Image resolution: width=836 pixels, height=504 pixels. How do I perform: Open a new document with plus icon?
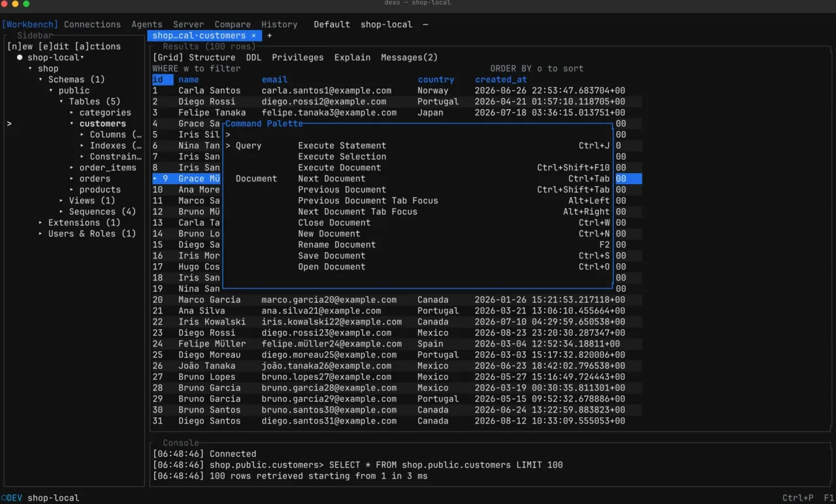pyautogui.click(x=269, y=36)
